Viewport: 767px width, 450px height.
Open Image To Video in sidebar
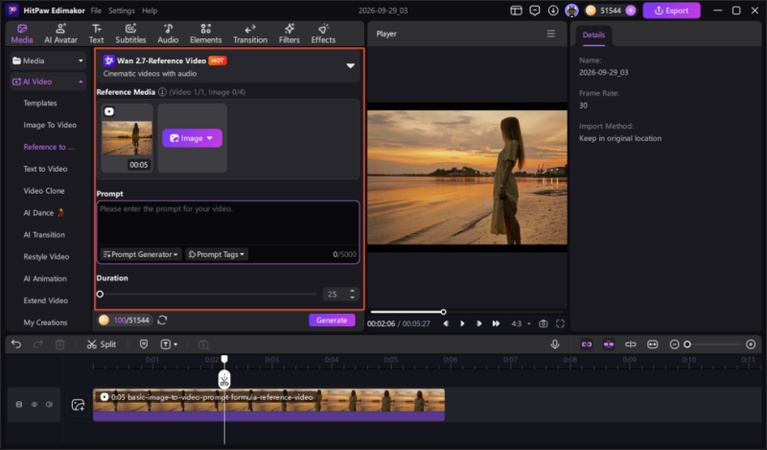[50, 125]
